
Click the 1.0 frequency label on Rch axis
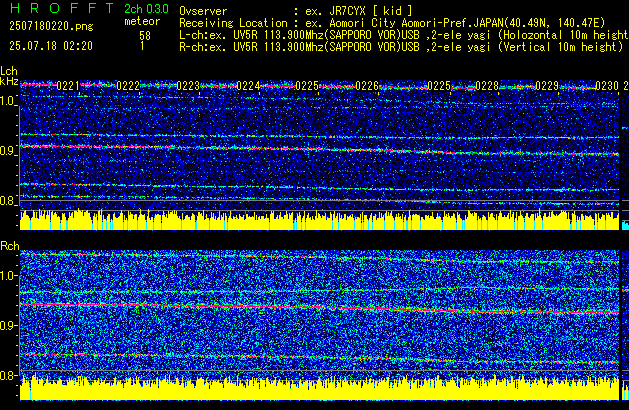pos(8,276)
